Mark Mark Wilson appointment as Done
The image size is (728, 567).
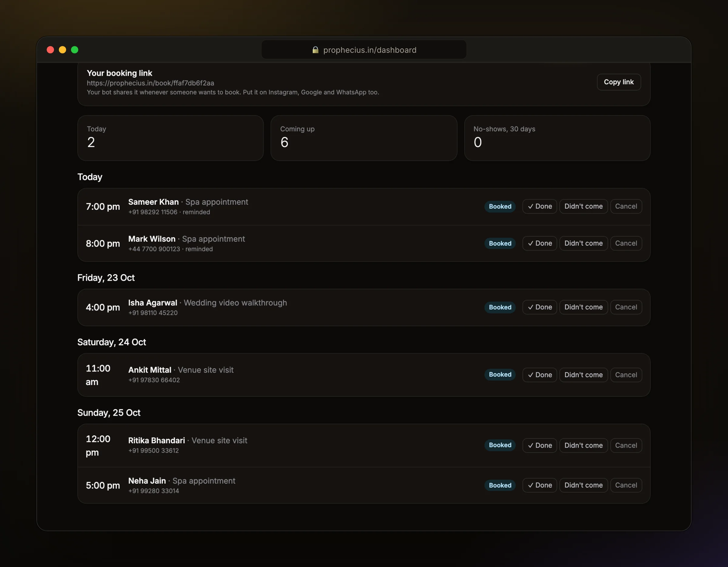tap(539, 243)
